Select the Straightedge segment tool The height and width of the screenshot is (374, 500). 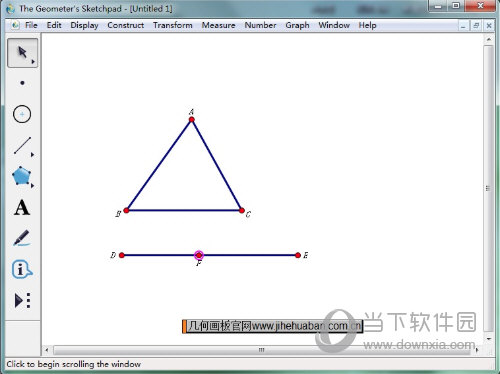(x=22, y=145)
